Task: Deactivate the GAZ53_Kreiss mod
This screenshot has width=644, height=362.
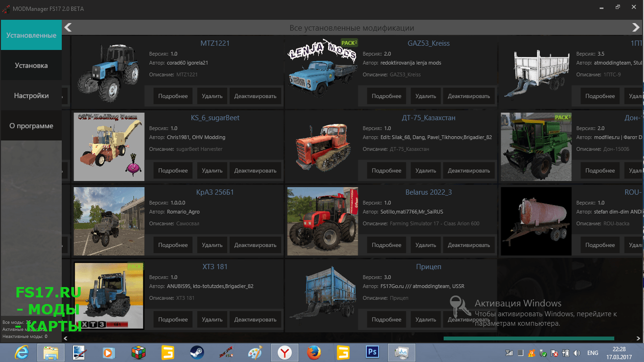Action: pyautogui.click(x=469, y=96)
